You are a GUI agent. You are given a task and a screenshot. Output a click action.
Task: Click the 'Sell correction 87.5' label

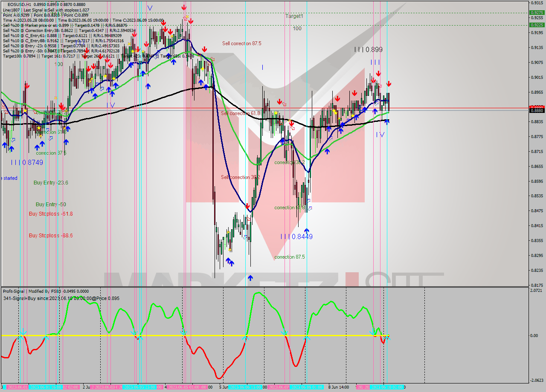click(x=241, y=43)
